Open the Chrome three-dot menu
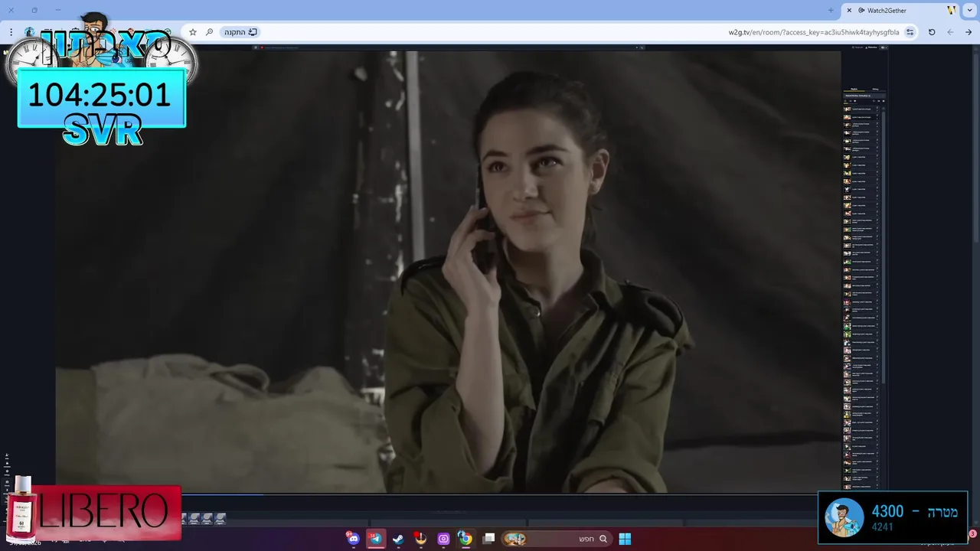980x551 pixels. pos(11,32)
